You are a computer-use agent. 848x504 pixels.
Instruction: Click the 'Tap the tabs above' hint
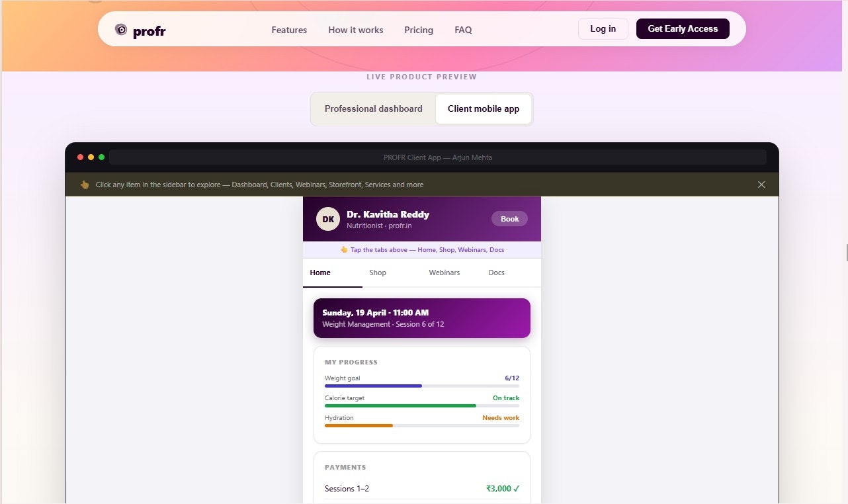point(422,249)
